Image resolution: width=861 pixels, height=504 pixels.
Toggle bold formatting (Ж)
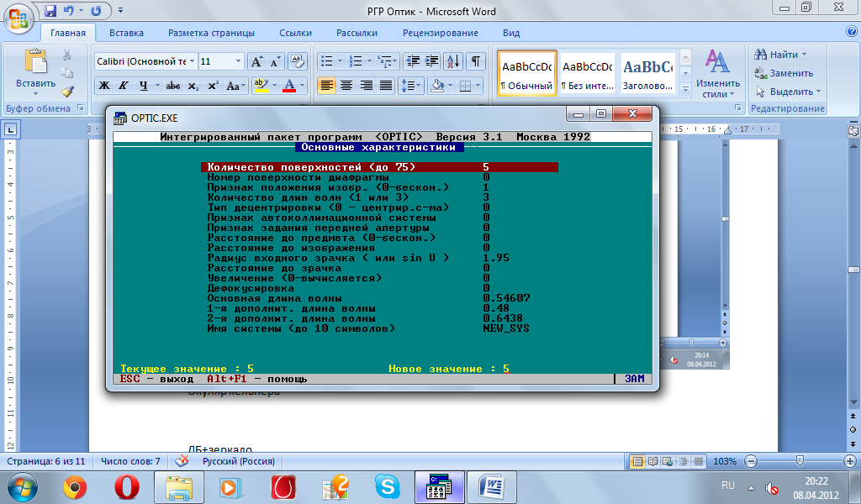[103, 86]
